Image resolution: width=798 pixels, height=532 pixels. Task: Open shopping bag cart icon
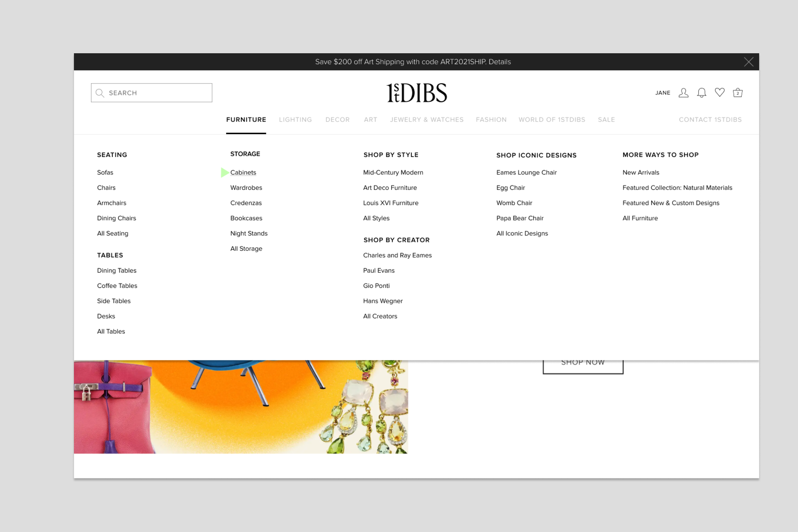[738, 93]
